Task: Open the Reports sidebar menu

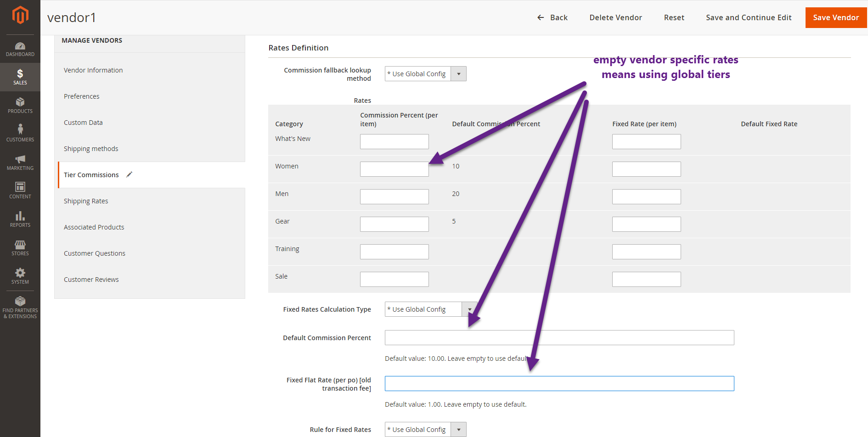Action: pyautogui.click(x=20, y=219)
